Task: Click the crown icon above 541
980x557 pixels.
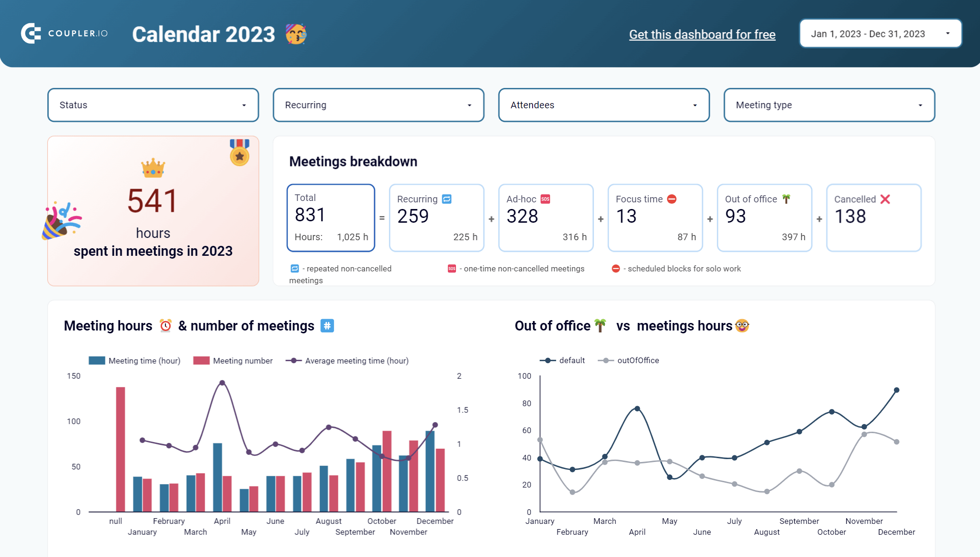Action: click(x=153, y=168)
